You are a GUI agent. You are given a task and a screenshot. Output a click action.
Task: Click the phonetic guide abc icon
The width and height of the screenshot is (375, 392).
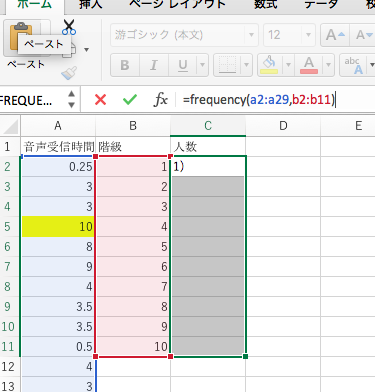354,65
